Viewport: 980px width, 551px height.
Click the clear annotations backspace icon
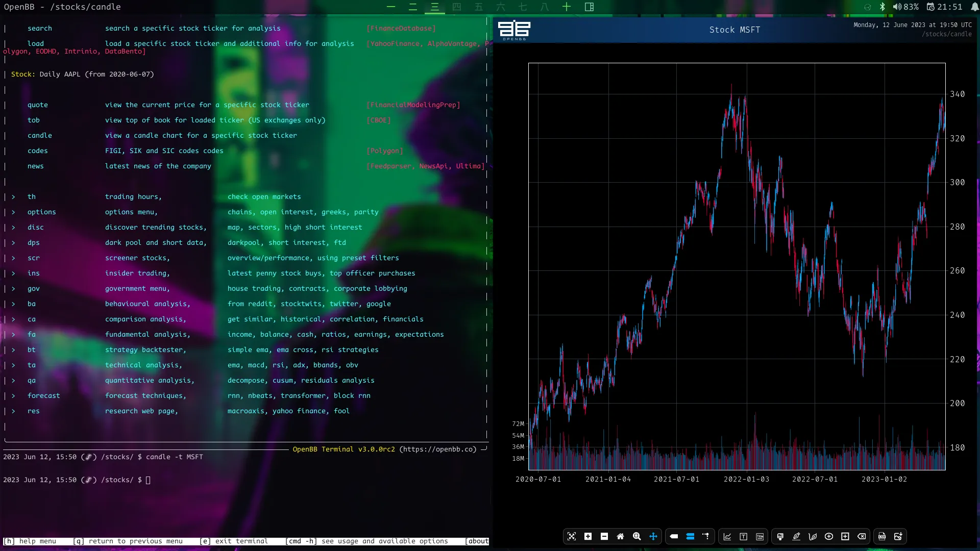pyautogui.click(x=862, y=536)
